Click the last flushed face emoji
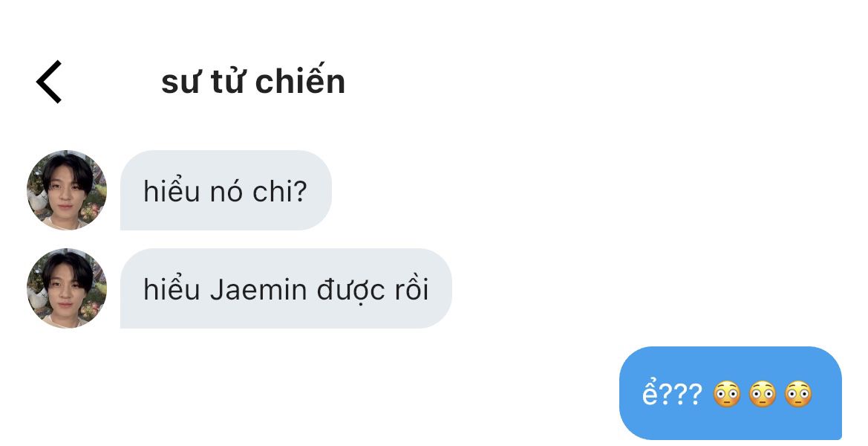The image size is (868, 446). coord(798,394)
